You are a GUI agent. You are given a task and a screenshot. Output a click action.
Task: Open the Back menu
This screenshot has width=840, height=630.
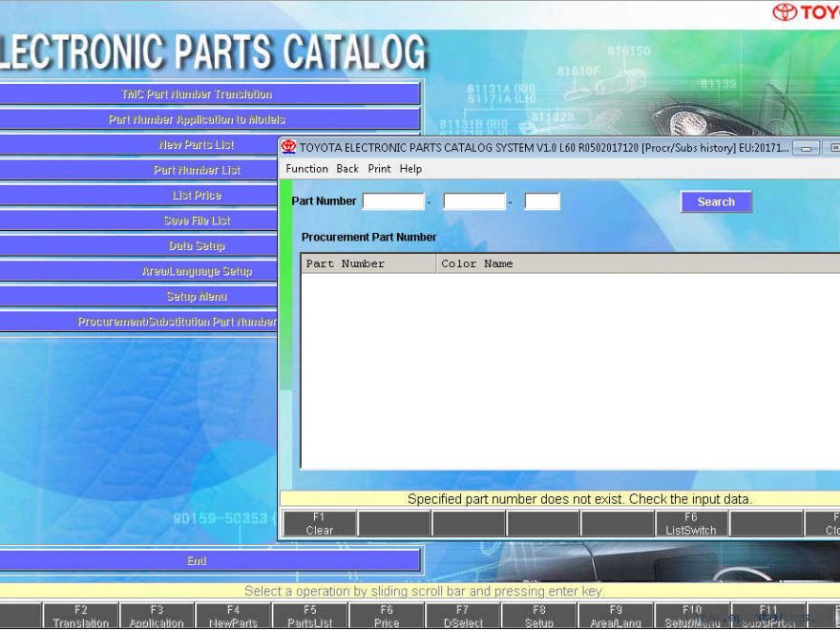click(347, 169)
